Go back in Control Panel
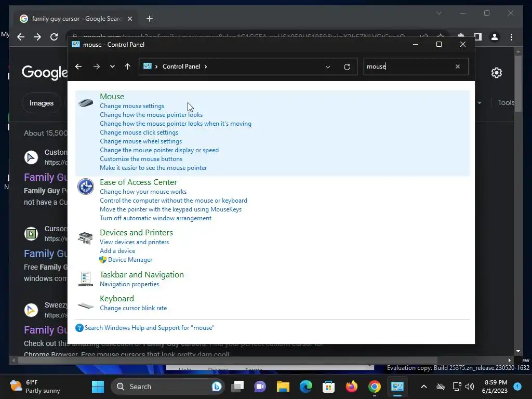 (78, 66)
